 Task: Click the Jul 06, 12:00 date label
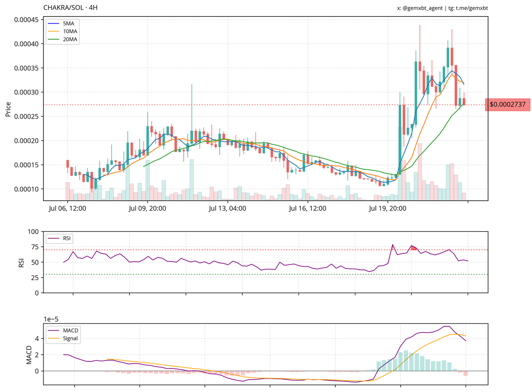click(67, 208)
